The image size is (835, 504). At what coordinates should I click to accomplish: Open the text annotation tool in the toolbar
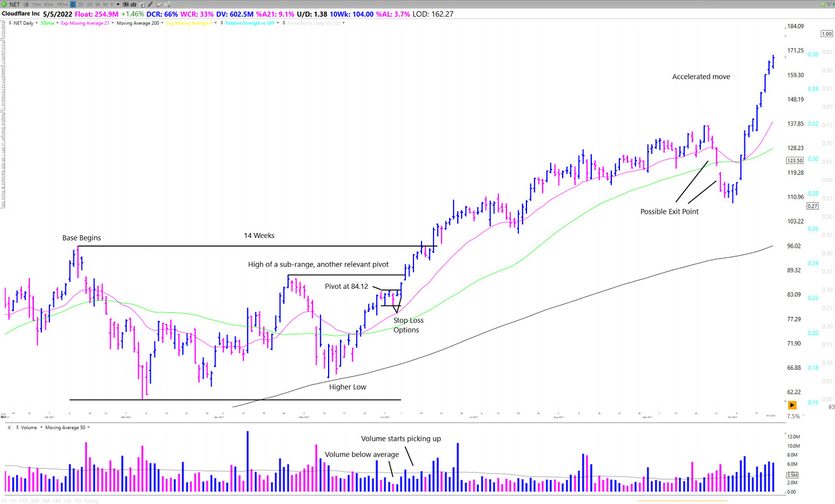pyautogui.click(x=126, y=5)
